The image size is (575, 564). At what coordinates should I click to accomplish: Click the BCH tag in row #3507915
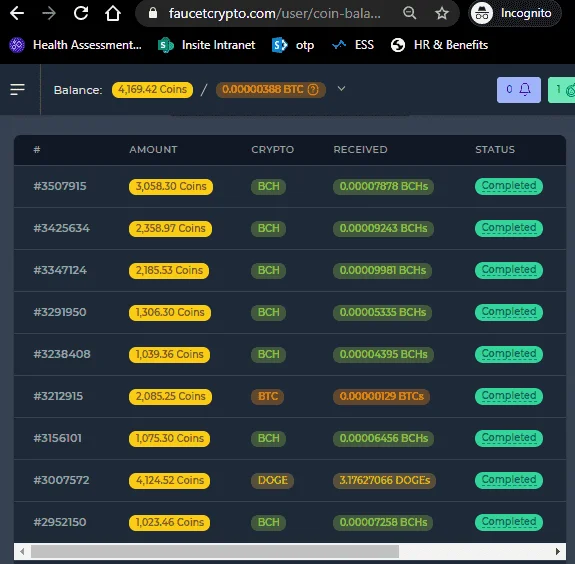point(268,187)
